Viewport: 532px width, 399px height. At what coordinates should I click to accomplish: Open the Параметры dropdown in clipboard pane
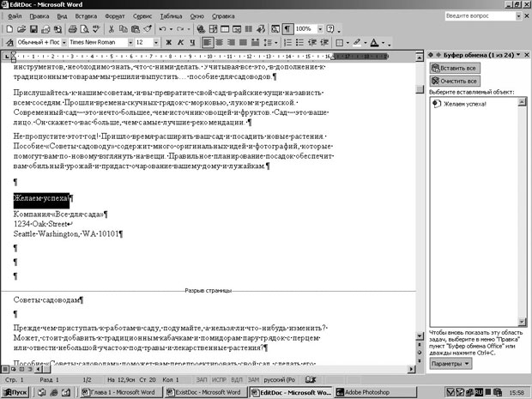point(450,364)
